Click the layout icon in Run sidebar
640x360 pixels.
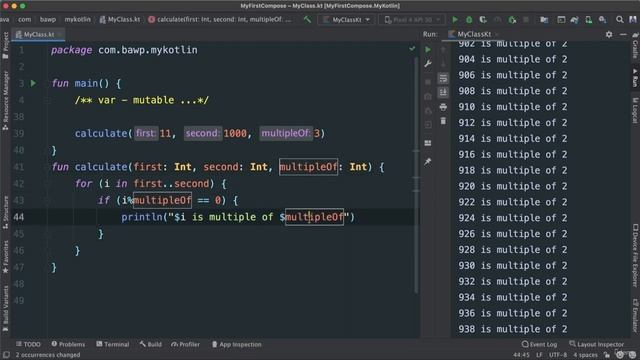tap(428, 143)
